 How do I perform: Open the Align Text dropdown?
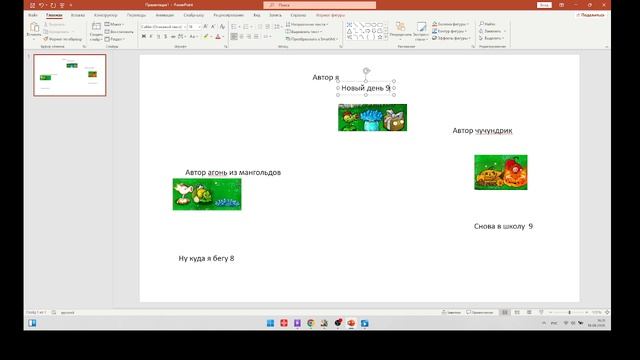click(304, 32)
